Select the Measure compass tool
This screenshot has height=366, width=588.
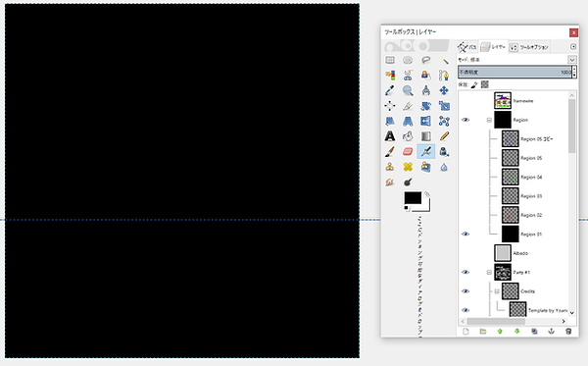click(425, 90)
